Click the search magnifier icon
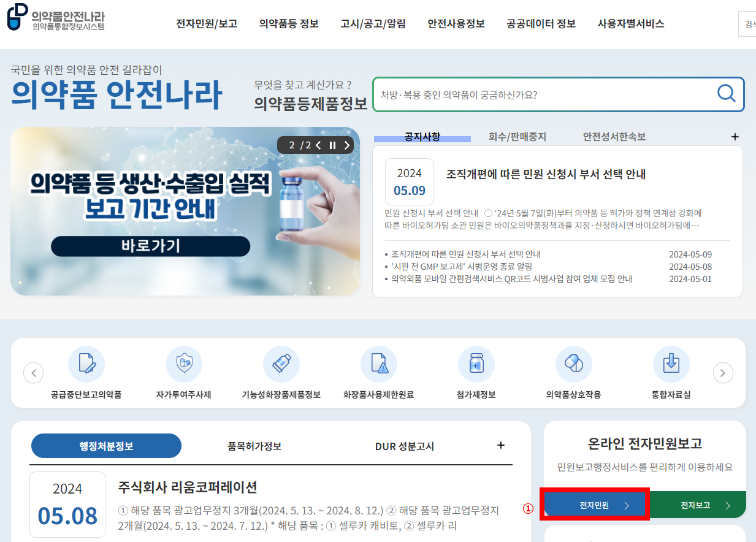This screenshot has width=756, height=542. (x=726, y=94)
